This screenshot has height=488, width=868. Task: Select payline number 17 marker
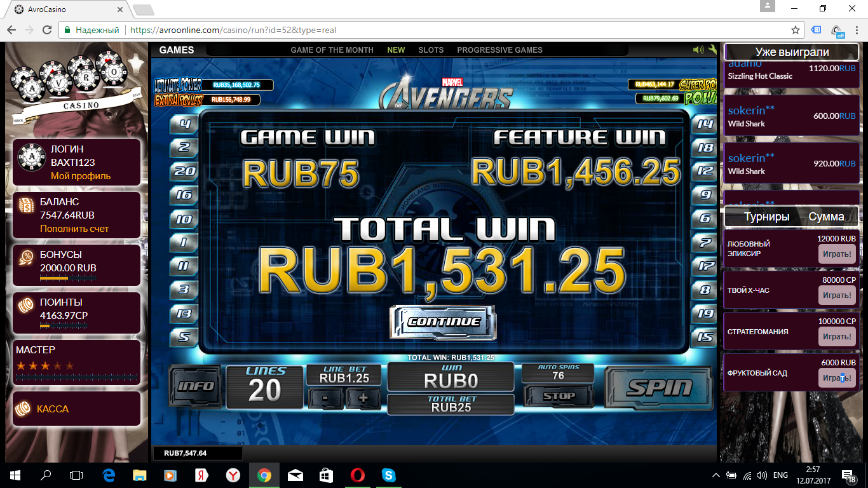tap(705, 266)
